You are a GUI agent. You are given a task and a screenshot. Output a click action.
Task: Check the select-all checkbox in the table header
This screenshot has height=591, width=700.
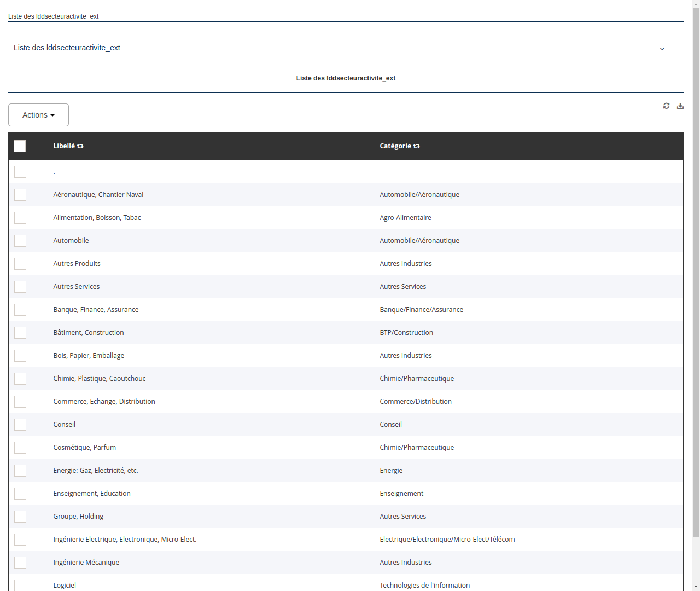tap(20, 146)
